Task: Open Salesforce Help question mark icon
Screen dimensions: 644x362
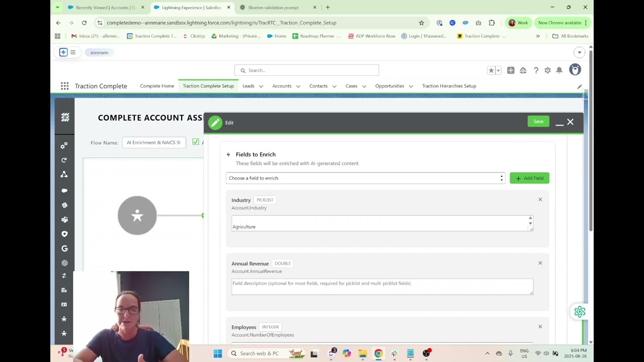Action: click(x=536, y=70)
